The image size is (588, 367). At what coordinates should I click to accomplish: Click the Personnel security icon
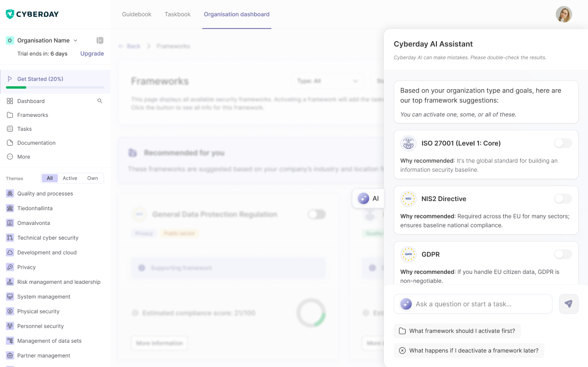[10, 326]
